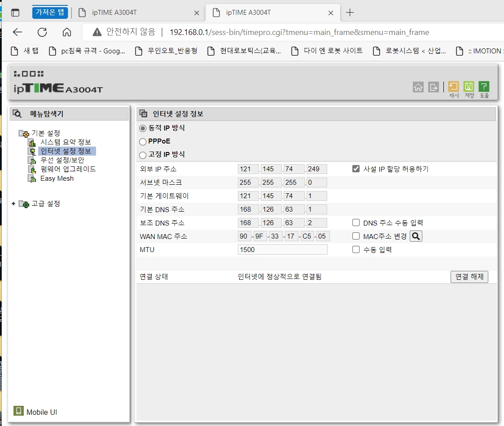Click the logout icon in router header
This screenshot has height=426, width=504.
click(x=434, y=87)
